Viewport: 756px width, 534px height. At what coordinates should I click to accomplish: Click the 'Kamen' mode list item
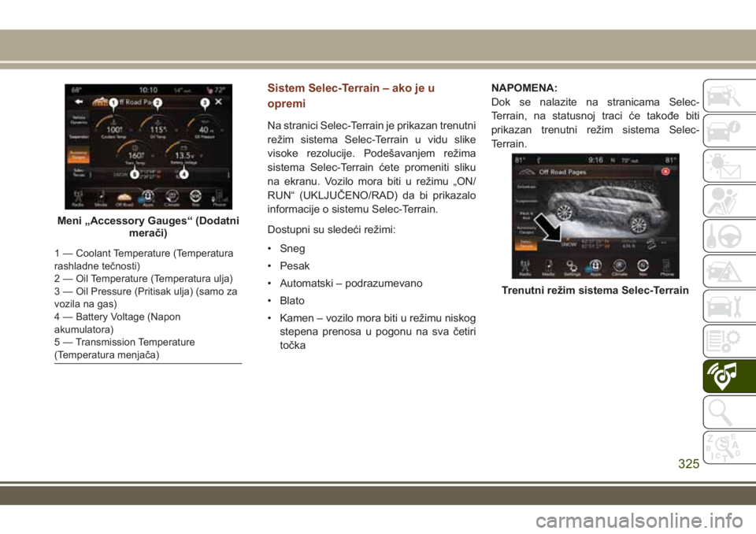[377, 332]
